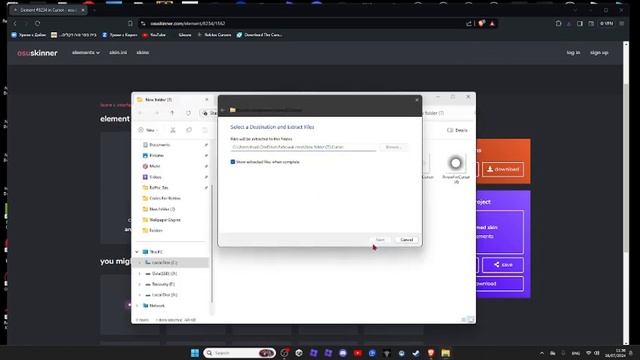The height and width of the screenshot is (360, 640).
Task: Open Pictures in File Explorer sidebar
Action: pyautogui.click(x=156, y=156)
